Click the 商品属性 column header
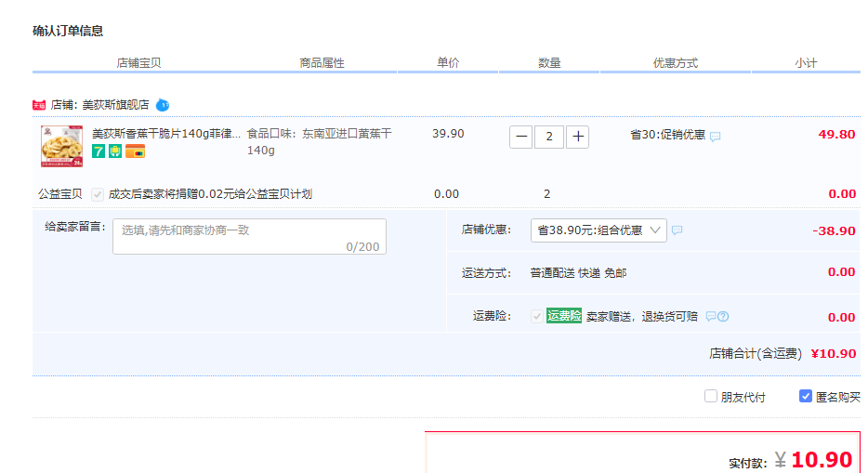The image size is (868, 473). 322,63
